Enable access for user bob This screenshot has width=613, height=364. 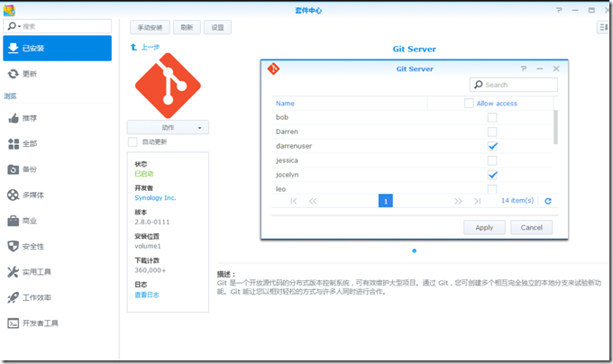pos(492,118)
